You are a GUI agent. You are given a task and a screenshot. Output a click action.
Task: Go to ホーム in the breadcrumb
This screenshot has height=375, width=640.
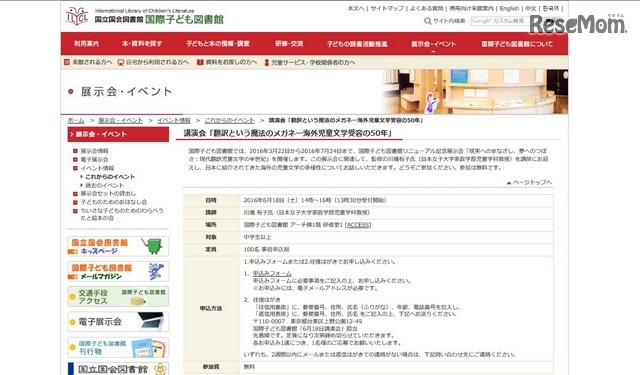pos(76,120)
